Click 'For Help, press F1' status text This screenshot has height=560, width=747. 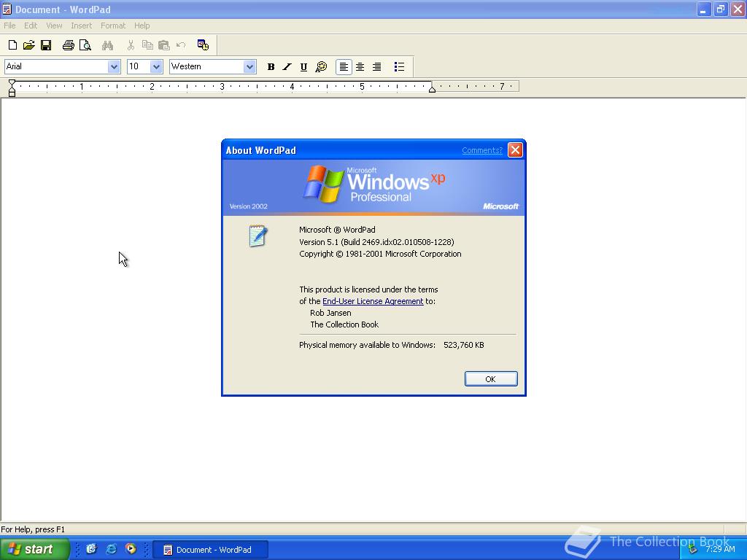[33, 529]
